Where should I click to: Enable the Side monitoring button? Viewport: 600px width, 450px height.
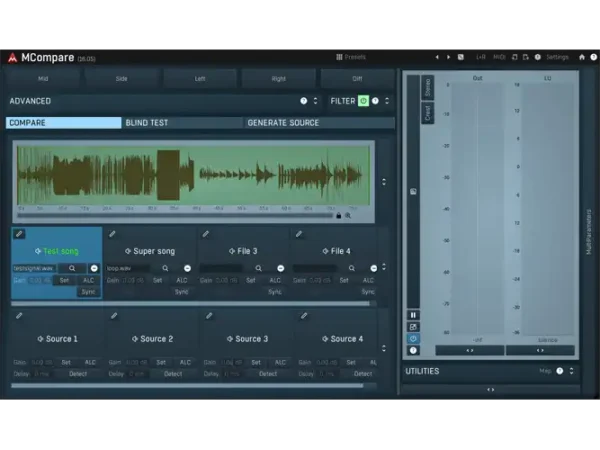pyautogui.click(x=121, y=78)
